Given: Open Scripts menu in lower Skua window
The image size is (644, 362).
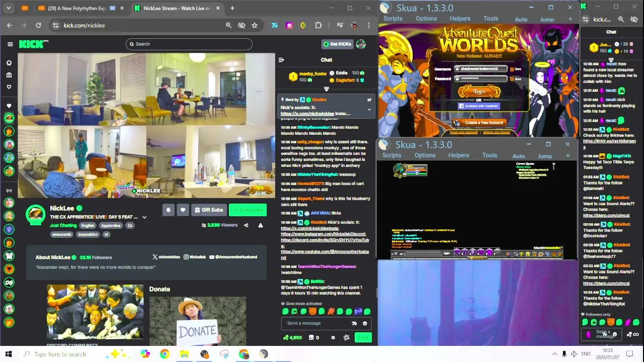Looking at the screenshot, I should [391, 155].
